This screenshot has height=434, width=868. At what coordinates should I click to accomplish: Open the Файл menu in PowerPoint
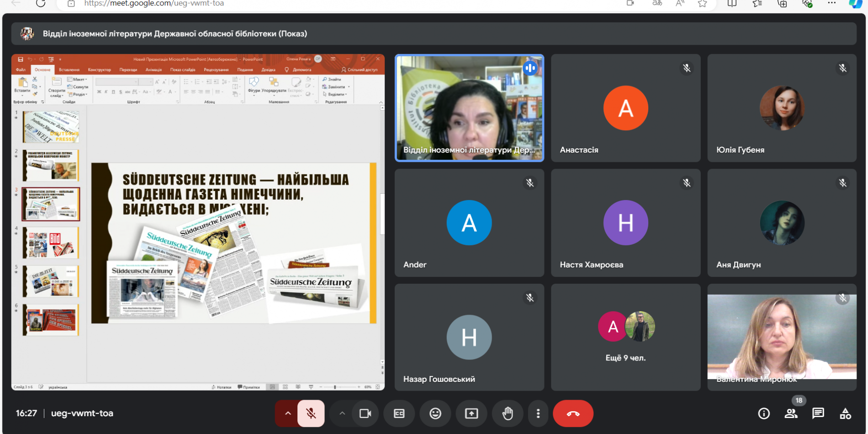pyautogui.click(x=21, y=70)
